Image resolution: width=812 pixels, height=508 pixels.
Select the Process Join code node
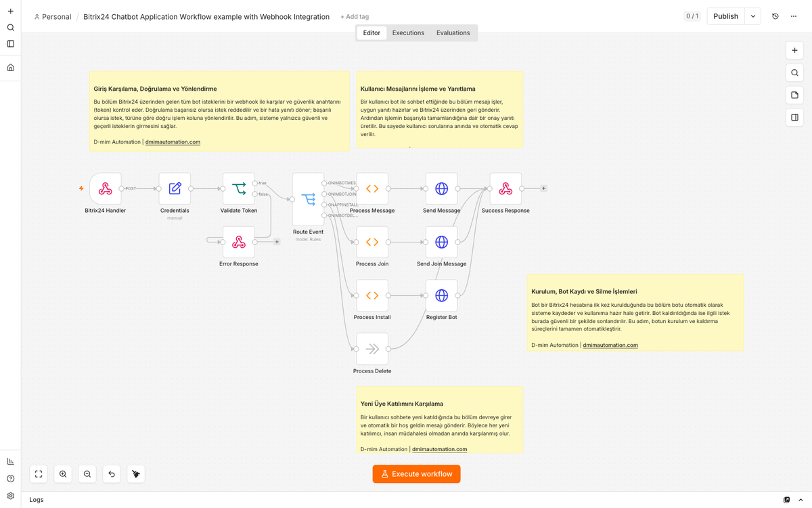coord(372,242)
